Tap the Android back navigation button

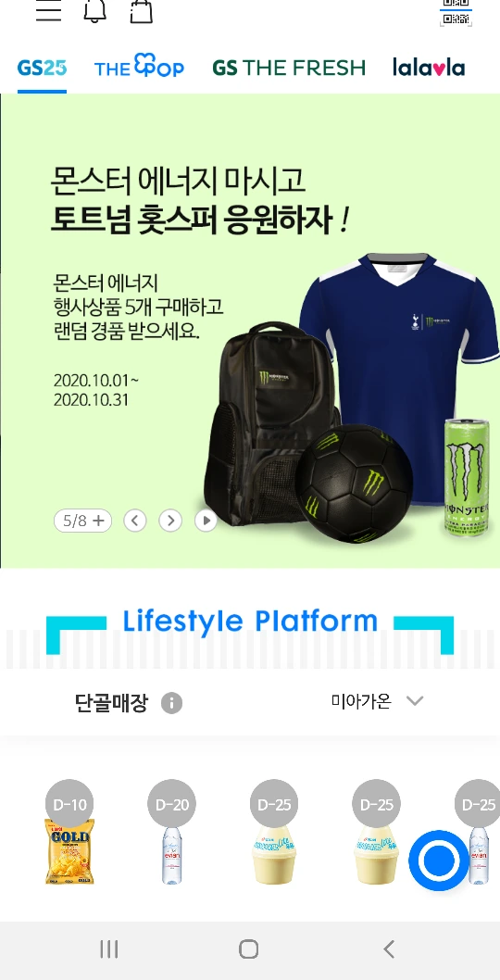(389, 949)
